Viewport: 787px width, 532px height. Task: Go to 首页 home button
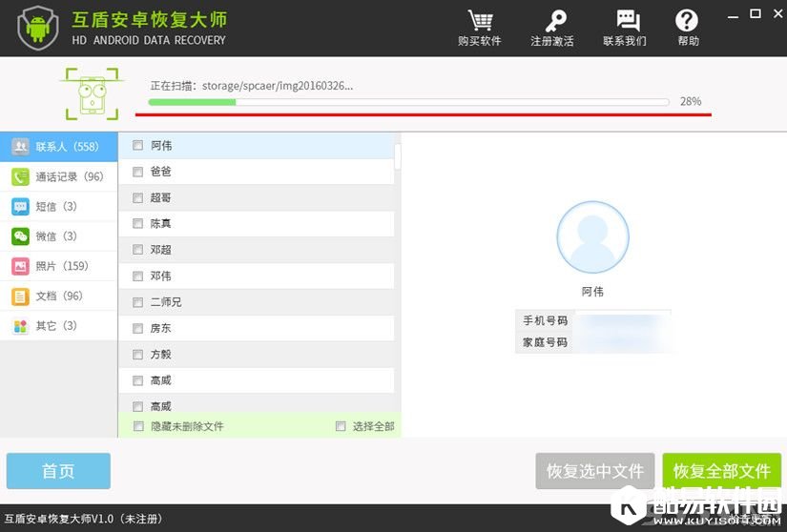(58, 471)
